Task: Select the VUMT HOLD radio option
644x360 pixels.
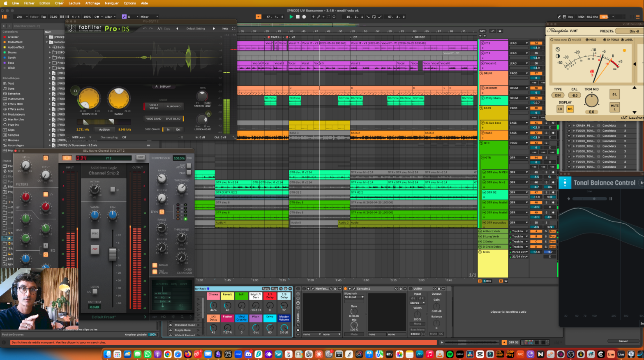Action: [591, 40]
